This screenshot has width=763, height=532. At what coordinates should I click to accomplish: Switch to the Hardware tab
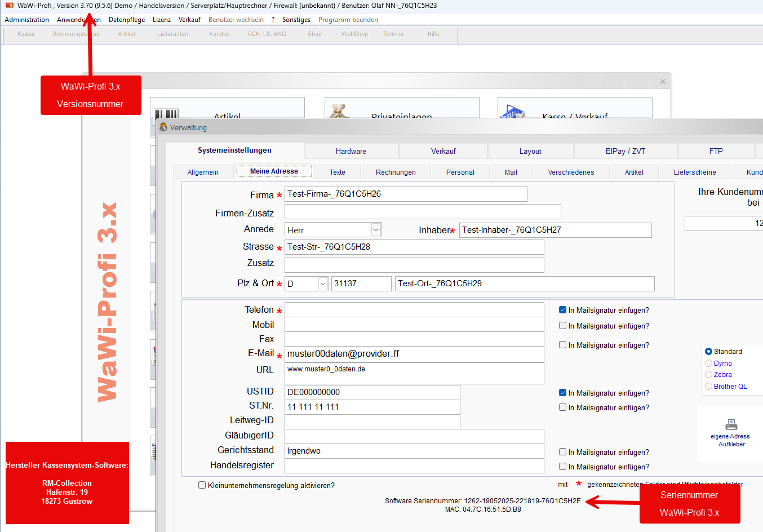[x=351, y=151]
